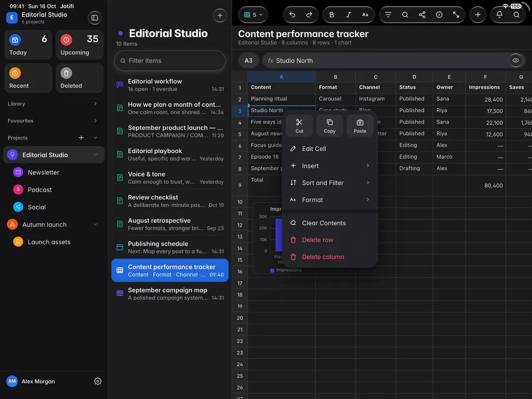The image size is (532, 399).
Task: Toggle the sidebar panel icon
Action: point(94,18)
